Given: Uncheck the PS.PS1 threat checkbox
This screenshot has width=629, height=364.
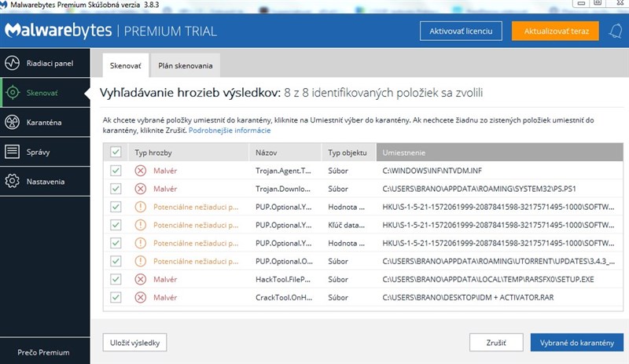Looking at the screenshot, I should (x=116, y=189).
